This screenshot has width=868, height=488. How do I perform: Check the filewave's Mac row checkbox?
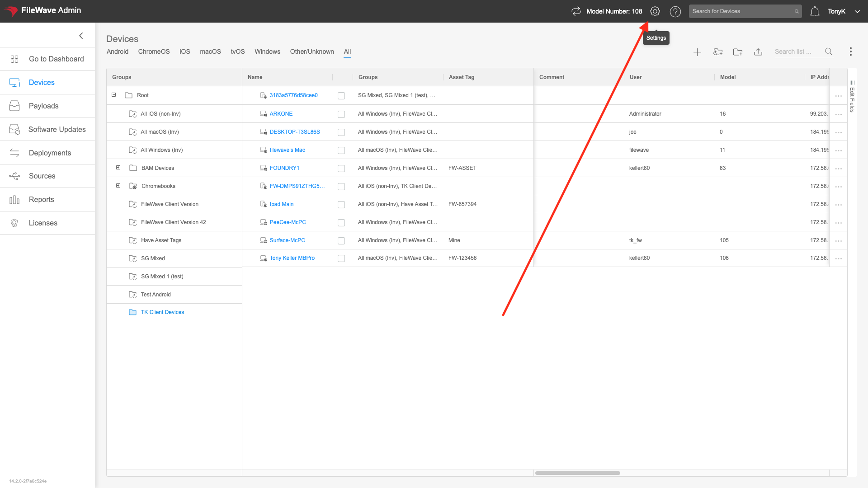click(341, 150)
